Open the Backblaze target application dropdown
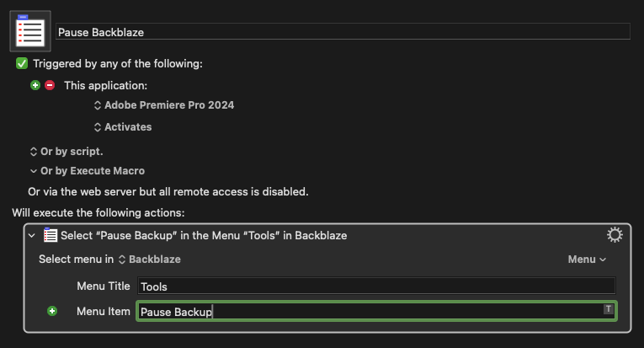 (150, 260)
